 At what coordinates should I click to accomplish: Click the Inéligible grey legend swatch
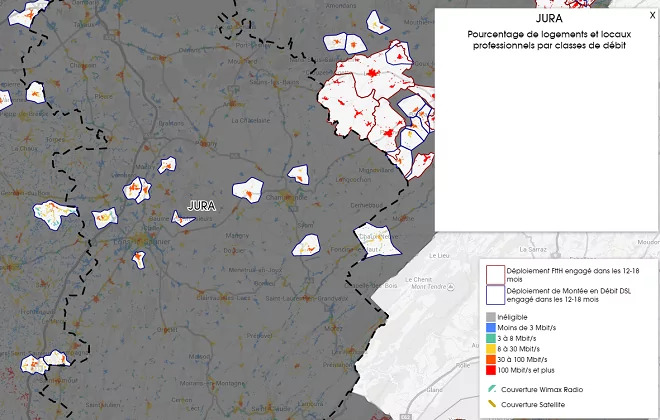[x=491, y=317]
